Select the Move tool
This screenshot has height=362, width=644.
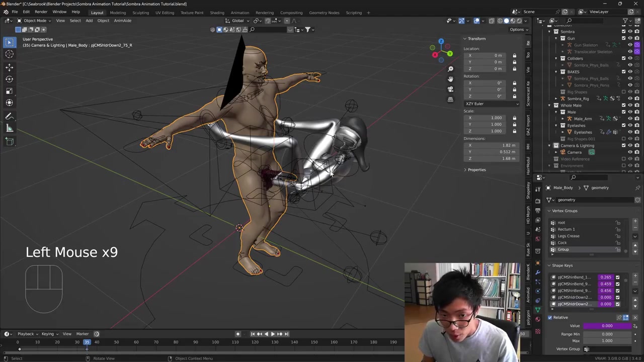[x=9, y=67]
